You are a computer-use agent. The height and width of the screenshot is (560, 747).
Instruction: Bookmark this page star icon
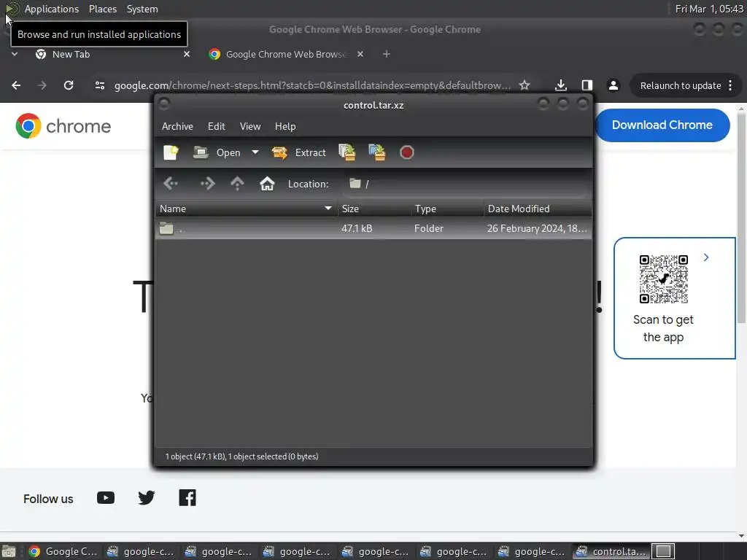coord(525,85)
